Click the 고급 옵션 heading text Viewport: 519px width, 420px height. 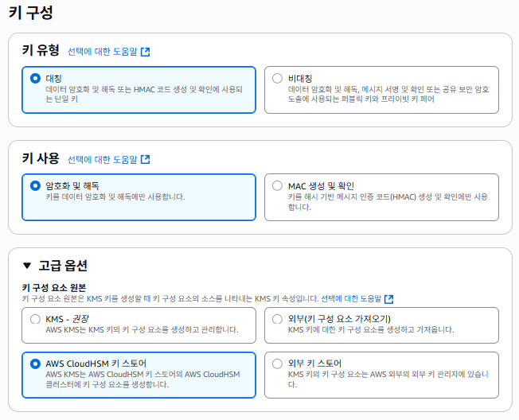(63, 266)
